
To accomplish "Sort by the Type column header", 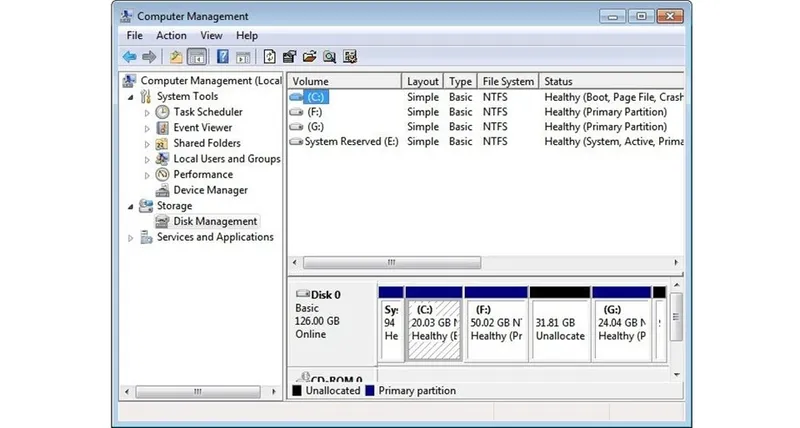I will (x=460, y=81).
